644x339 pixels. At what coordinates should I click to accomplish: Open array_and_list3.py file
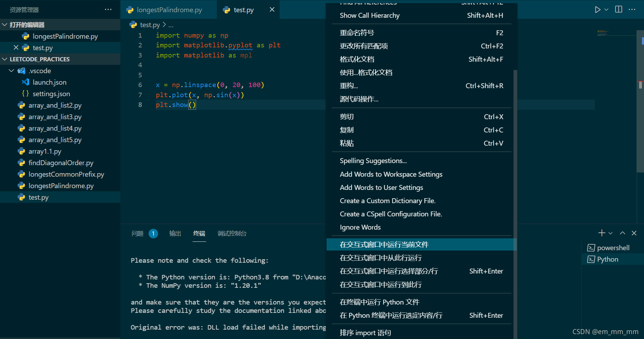(x=60, y=117)
